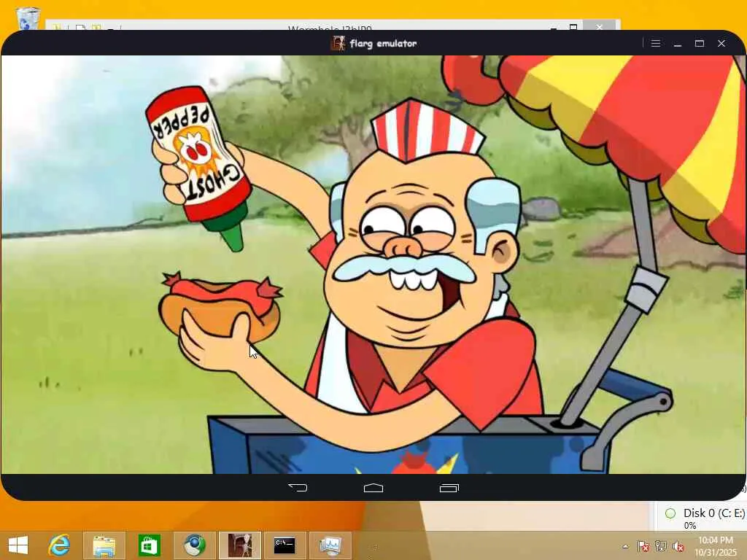Open the Windows Start menu
This screenshot has height=560, width=747.
18,545
